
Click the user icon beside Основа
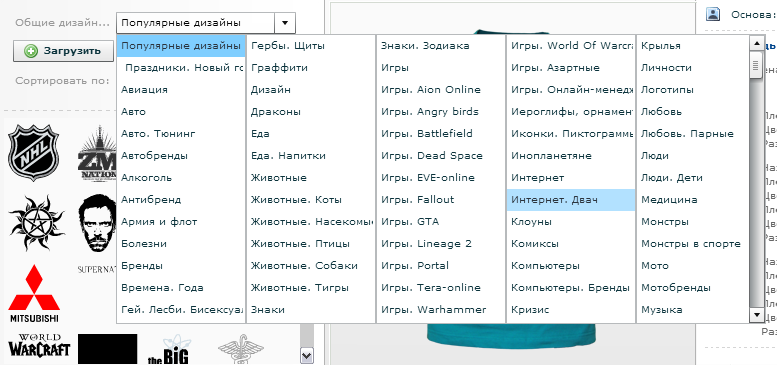click(x=713, y=14)
